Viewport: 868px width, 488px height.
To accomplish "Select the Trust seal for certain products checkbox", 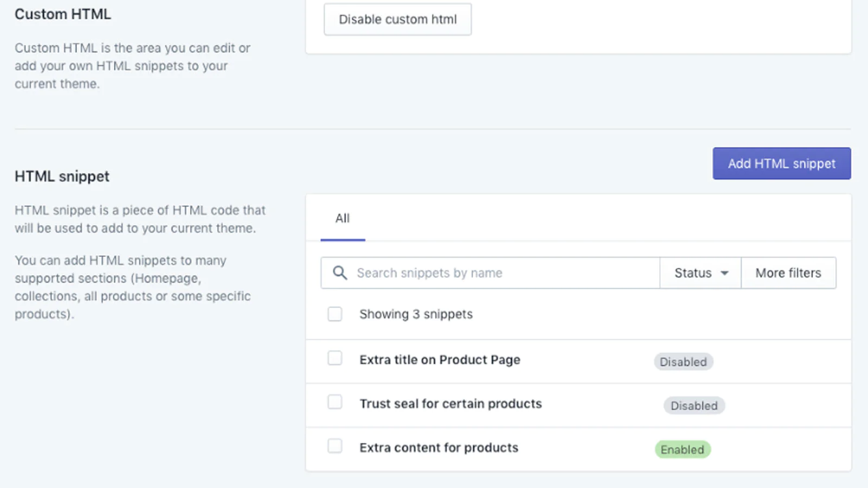I will (335, 402).
